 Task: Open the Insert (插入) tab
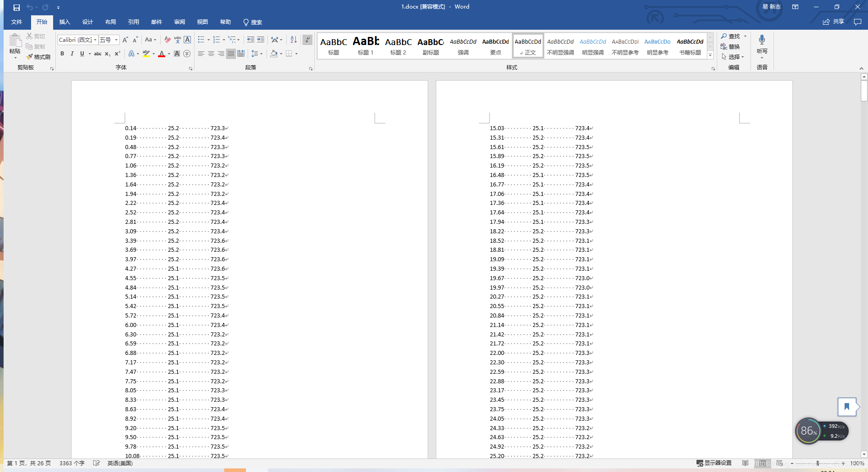coord(64,22)
